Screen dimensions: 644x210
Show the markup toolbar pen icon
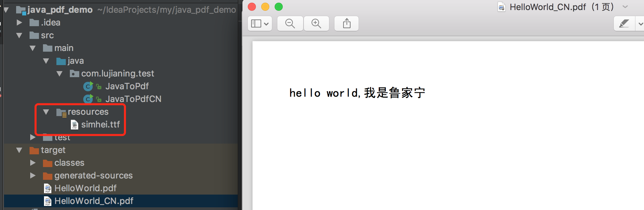tap(624, 23)
